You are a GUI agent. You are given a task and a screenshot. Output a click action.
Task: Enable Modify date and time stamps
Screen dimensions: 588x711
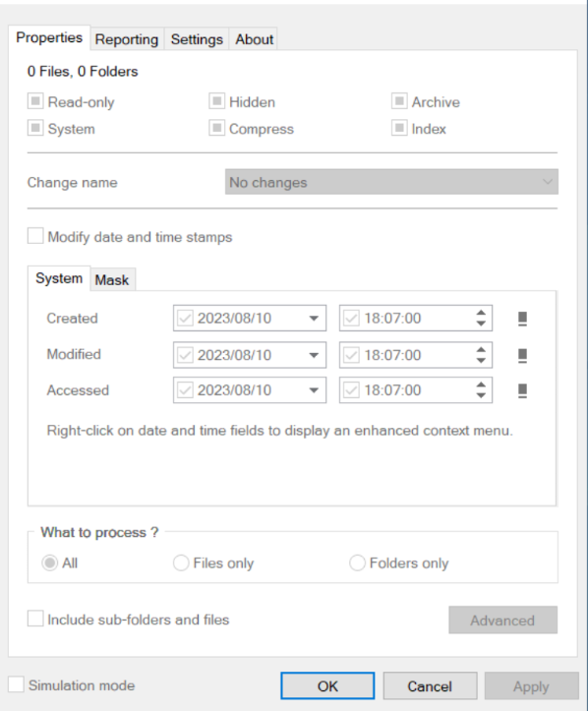point(35,236)
